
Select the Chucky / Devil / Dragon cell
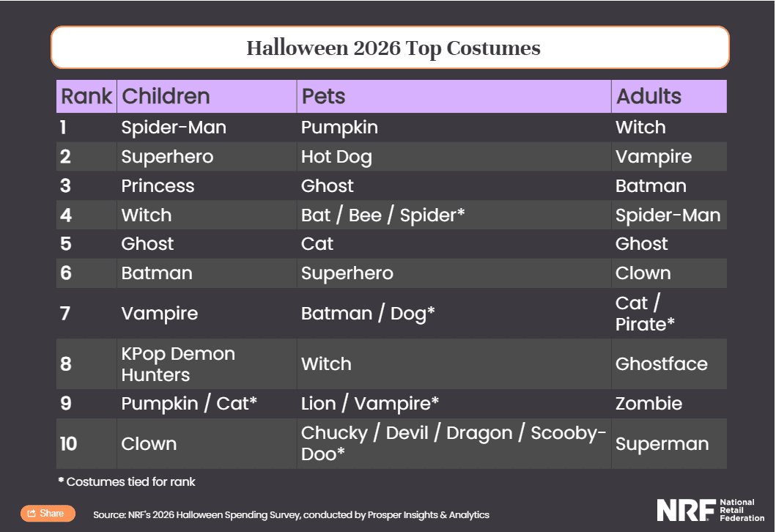(x=454, y=443)
